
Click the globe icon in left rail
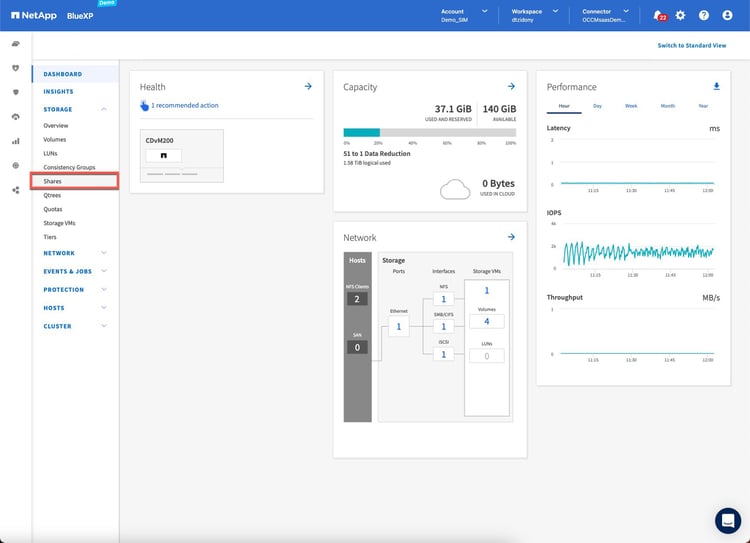15,165
